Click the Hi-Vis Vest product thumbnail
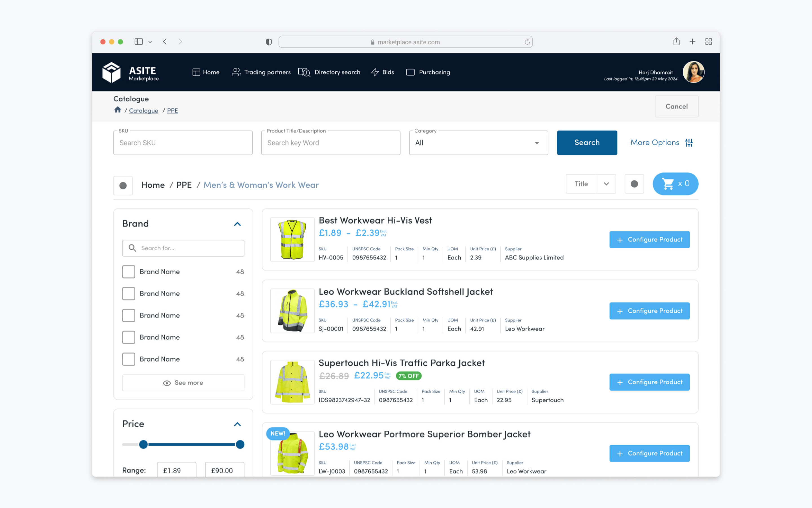This screenshot has width=812, height=508. (292, 240)
